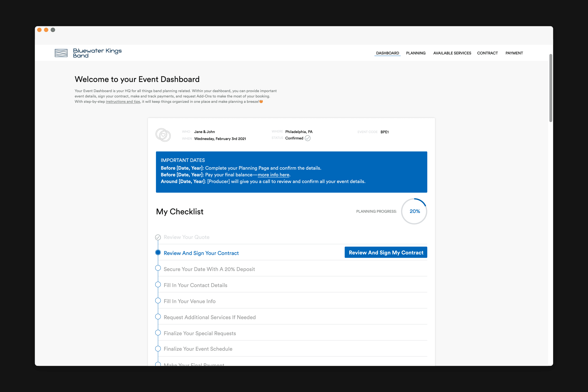The image size is (588, 392).
Task: Select the Secure Your Date deposit step circle
Action: click(x=158, y=268)
